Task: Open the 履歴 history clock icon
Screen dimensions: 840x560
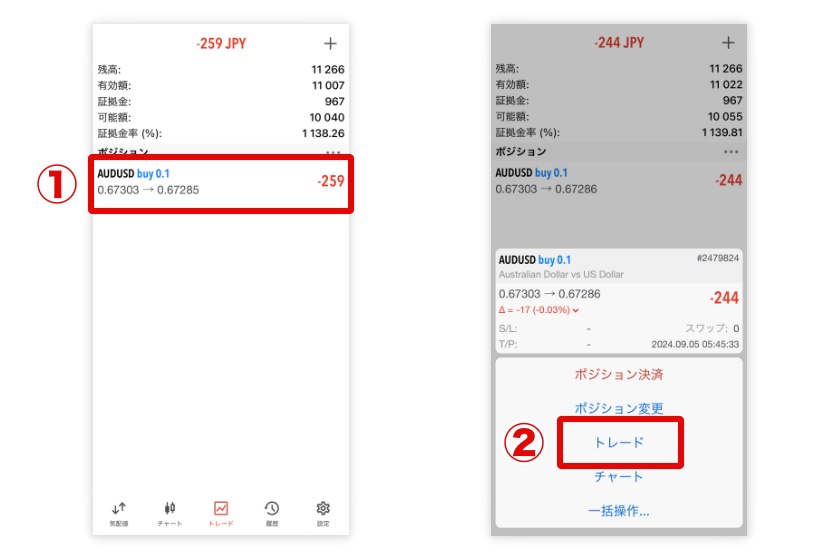Action: (x=272, y=508)
